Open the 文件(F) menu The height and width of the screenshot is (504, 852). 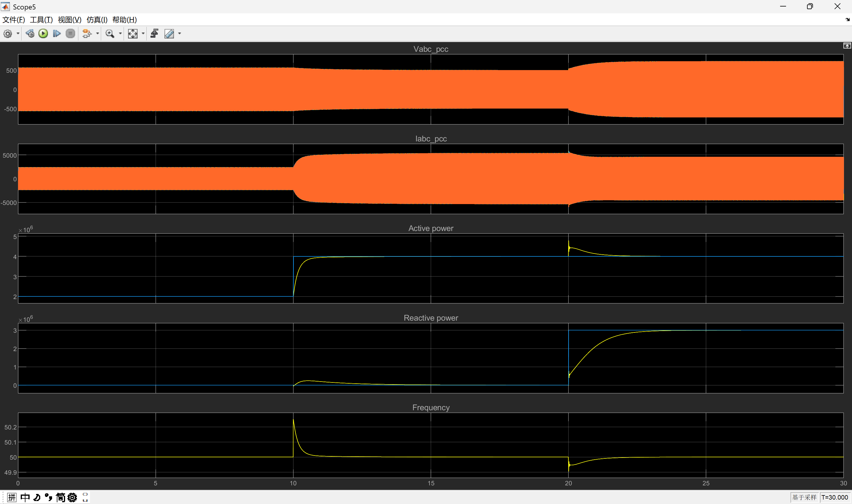[14, 20]
